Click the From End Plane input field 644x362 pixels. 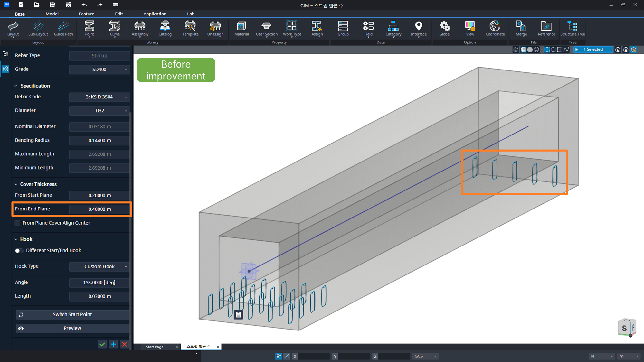click(99, 209)
